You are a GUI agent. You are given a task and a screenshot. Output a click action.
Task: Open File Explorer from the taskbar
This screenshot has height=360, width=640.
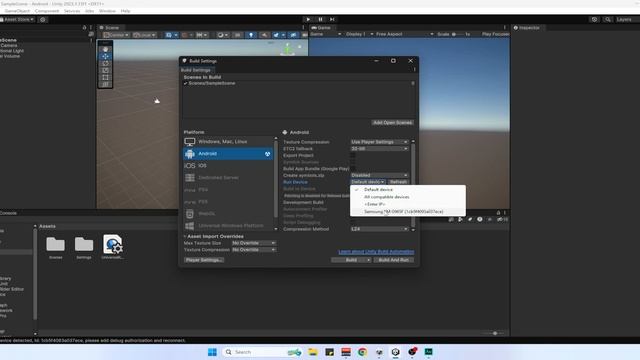(x=313, y=352)
